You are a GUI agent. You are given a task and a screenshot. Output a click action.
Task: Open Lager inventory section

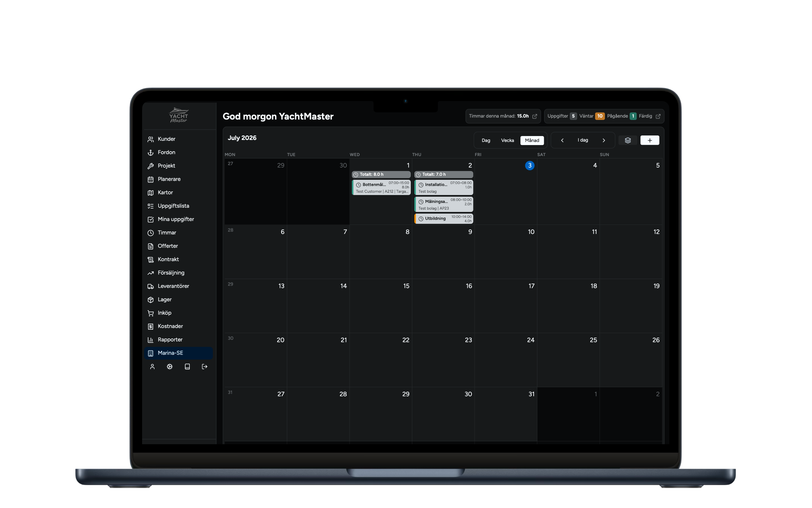pyautogui.click(x=178, y=299)
